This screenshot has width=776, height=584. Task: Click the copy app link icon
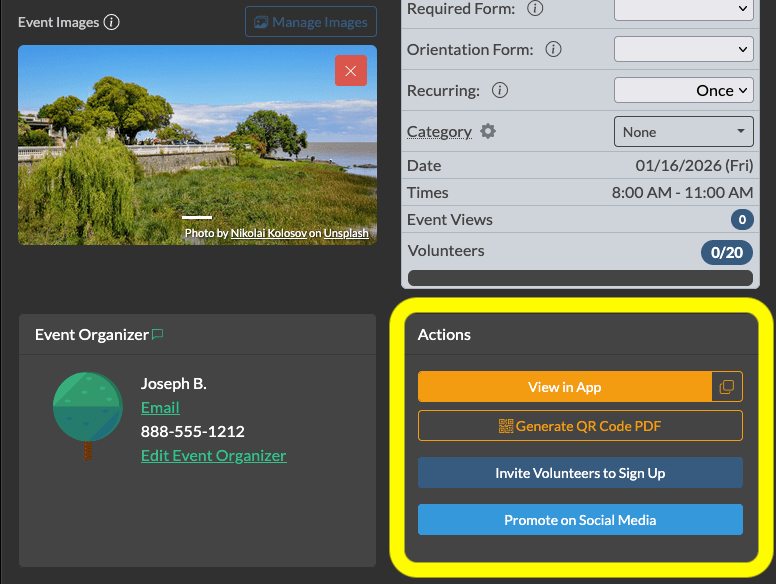coord(727,387)
